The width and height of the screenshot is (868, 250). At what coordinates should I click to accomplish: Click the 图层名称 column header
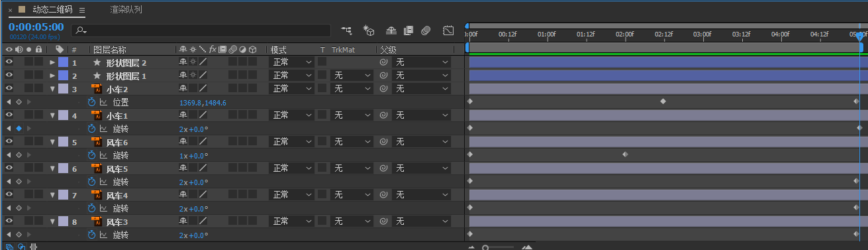click(x=110, y=49)
